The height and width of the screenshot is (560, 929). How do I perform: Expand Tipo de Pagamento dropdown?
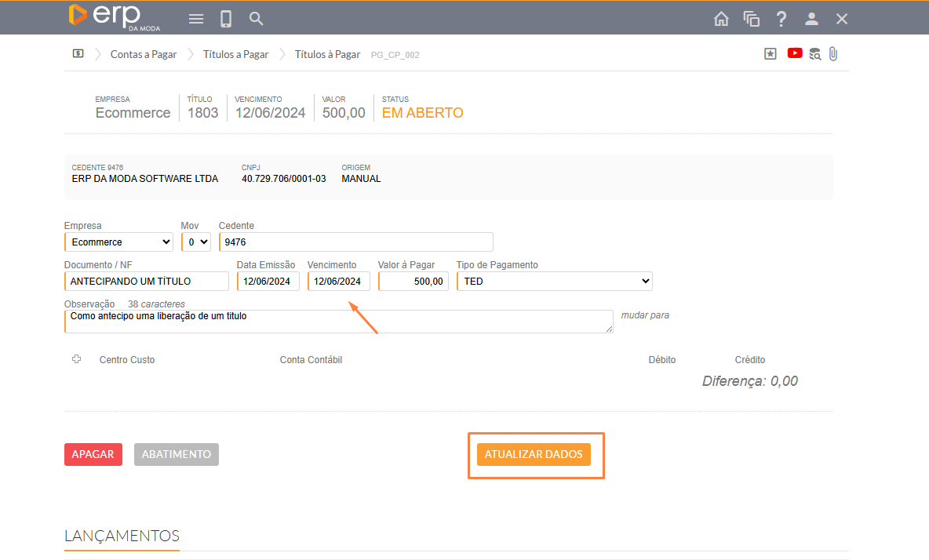point(554,281)
